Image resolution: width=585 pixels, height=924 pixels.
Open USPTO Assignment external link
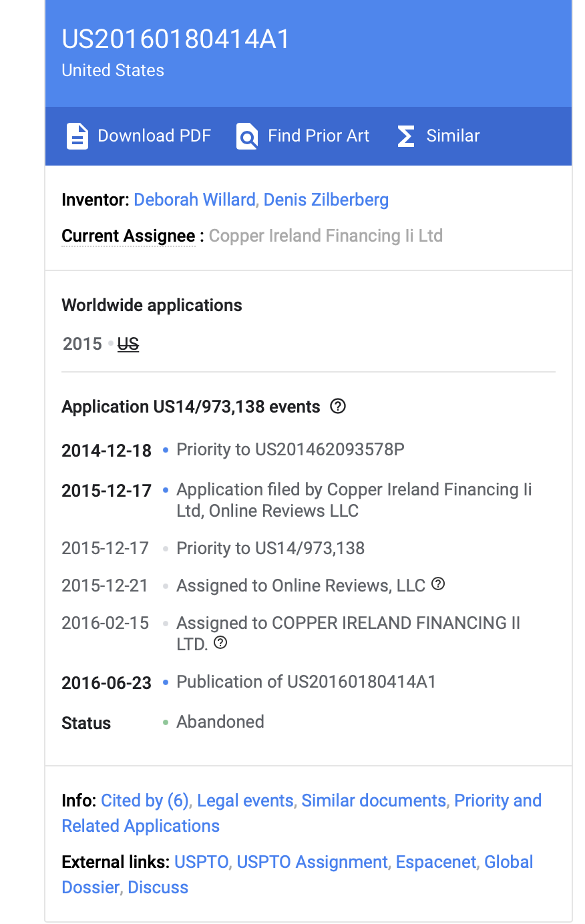[312, 862]
